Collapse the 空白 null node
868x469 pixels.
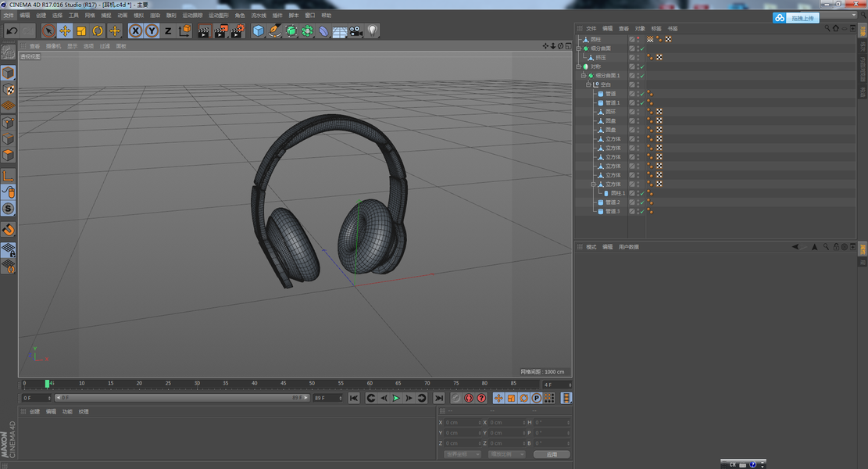[x=588, y=84]
